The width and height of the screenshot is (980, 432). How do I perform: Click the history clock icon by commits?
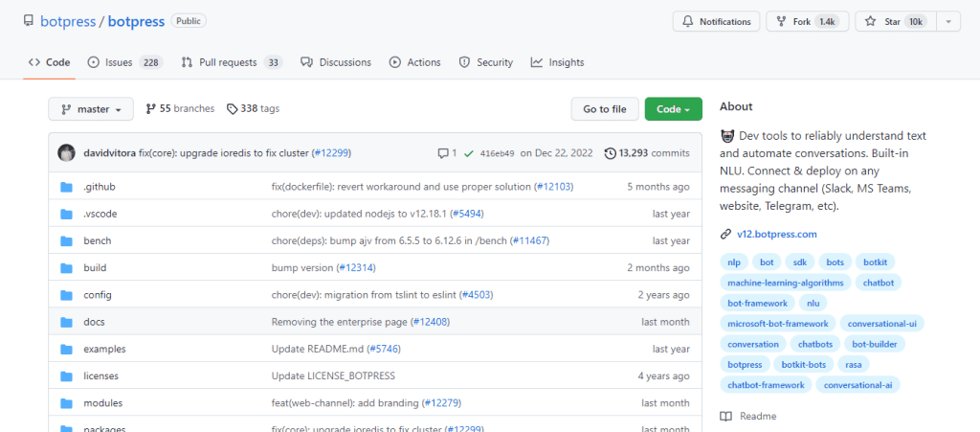coord(611,153)
